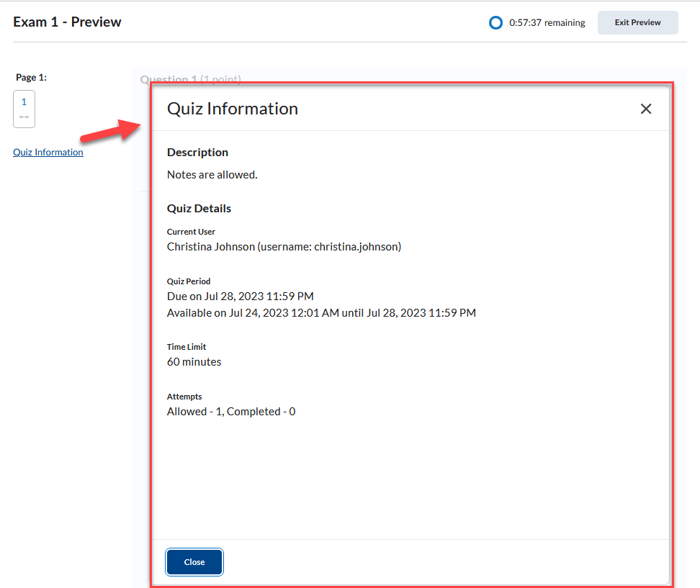Click the blue timer circle icon
The image size is (700, 588).
(495, 23)
